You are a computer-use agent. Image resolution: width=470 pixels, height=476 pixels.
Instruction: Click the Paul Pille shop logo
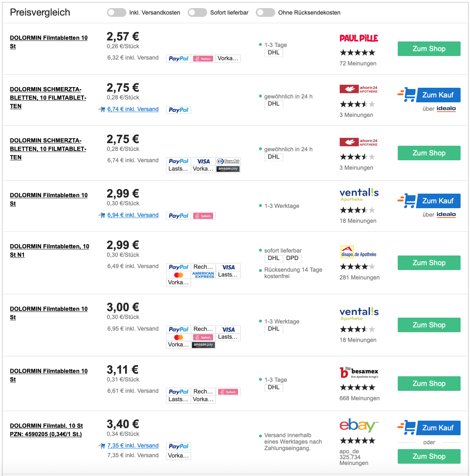coord(359,38)
